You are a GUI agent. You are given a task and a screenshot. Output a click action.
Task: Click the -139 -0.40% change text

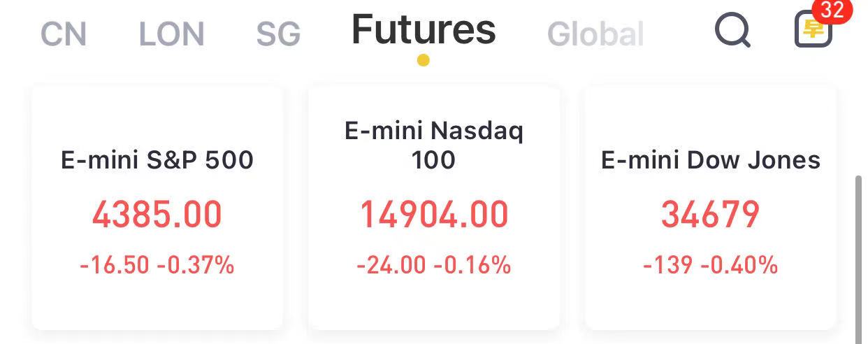(711, 266)
